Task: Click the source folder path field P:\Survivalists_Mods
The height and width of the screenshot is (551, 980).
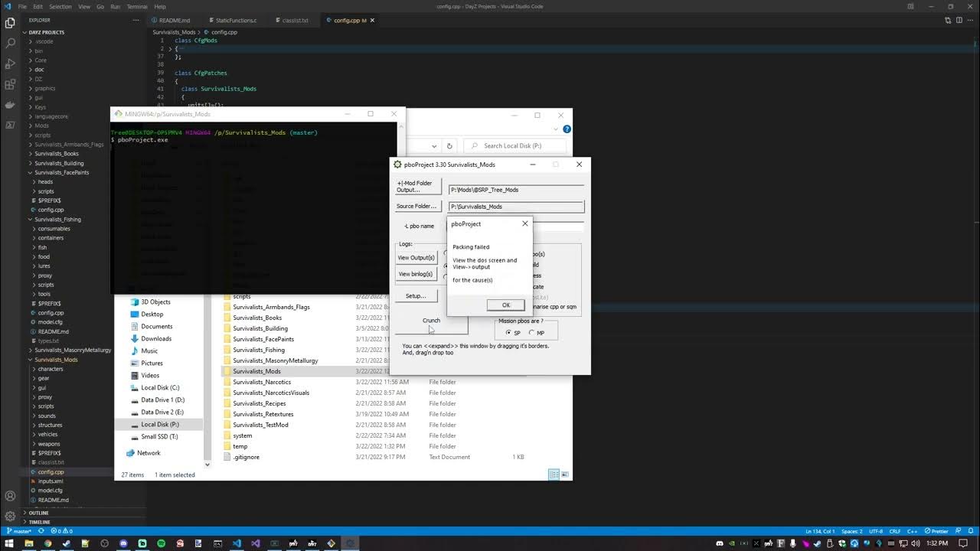Action: (x=516, y=207)
